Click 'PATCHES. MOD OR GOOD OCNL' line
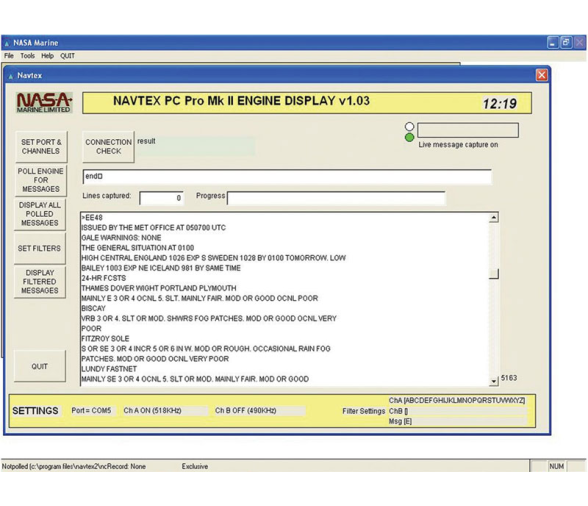The width and height of the screenshot is (588, 506). pos(155,359)
